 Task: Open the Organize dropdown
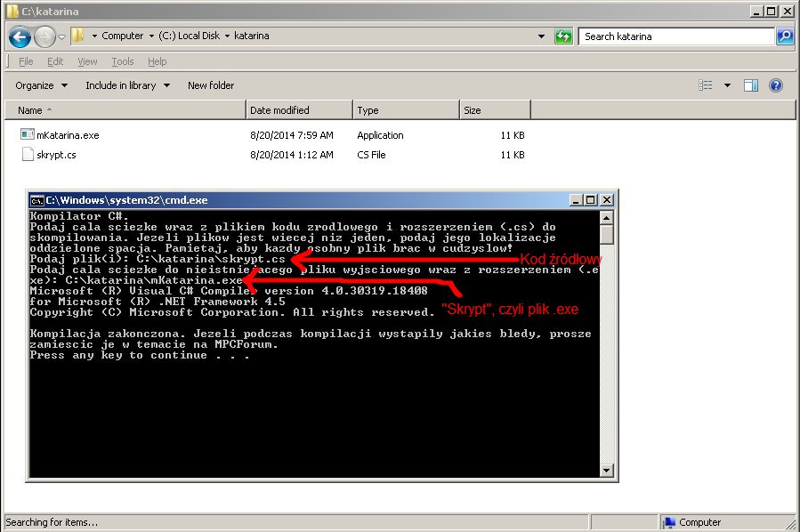[41, 85]
